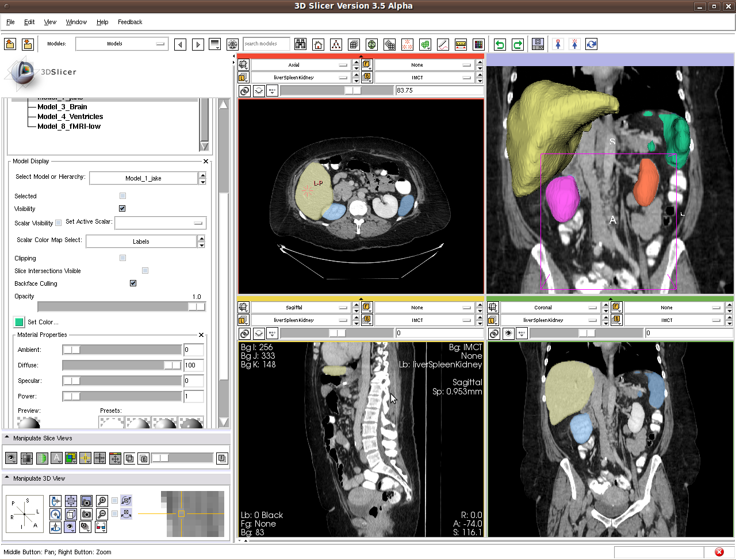Click the link slices icon in Axial viewer
This screenshot has width=736, height=560.
click(244, 91)
